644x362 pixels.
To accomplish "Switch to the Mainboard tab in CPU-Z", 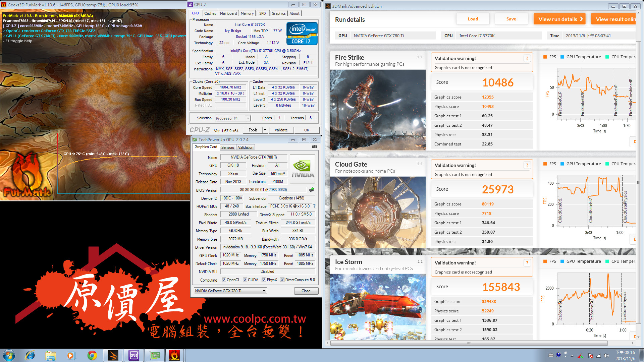I will (x=228, y=13).
